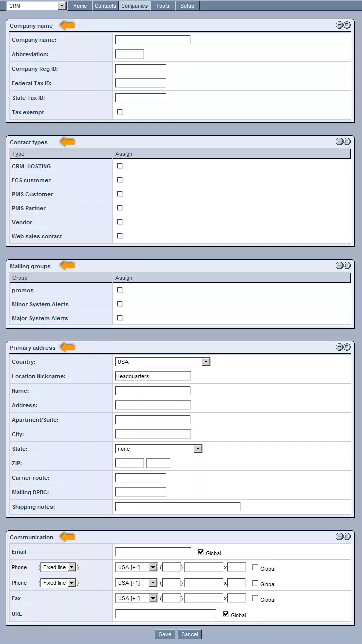Click the Company Reg ID field
Viewport: 362px width, 644px height.
pyautogui.click(x=141, y=69)
